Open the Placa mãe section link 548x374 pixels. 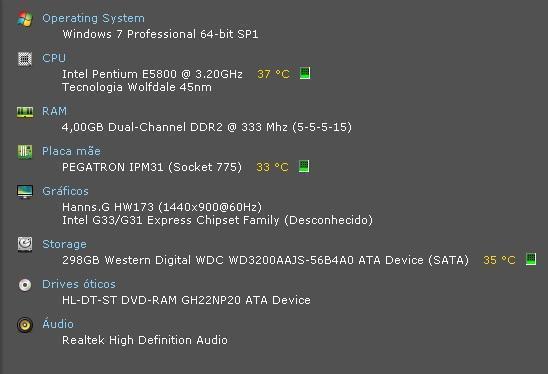[71, 151]
